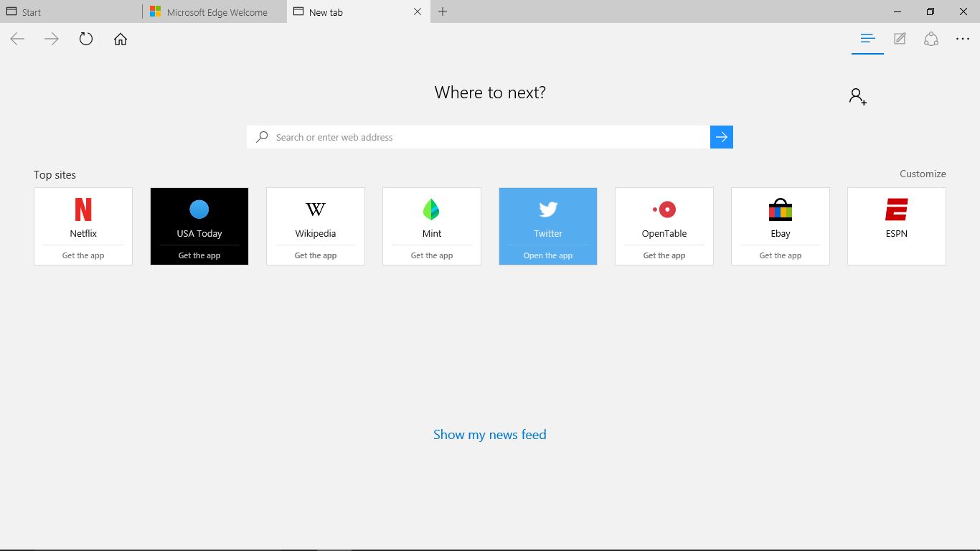The width and height of the screenshot is (980, 551).
Task: Click the search or web address field
Action: [478, 137]
